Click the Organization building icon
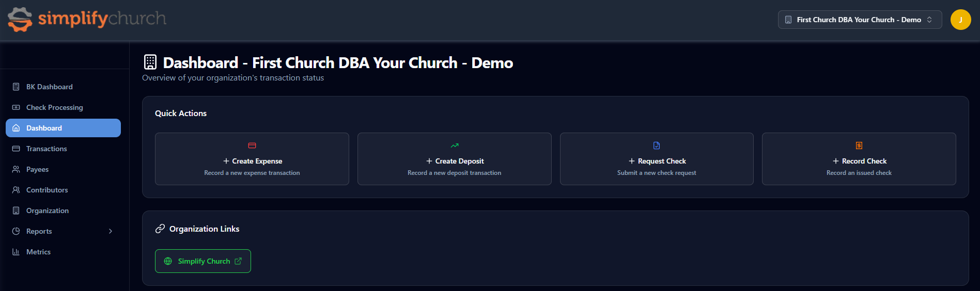Screen dimensions: 980x291 [16, 211]
